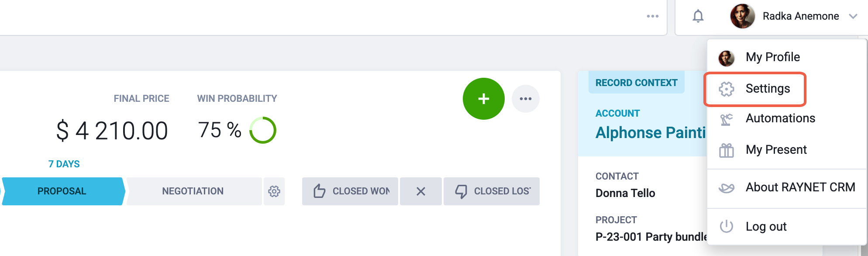Click the notification bell icon

click(x=698, y=16)
